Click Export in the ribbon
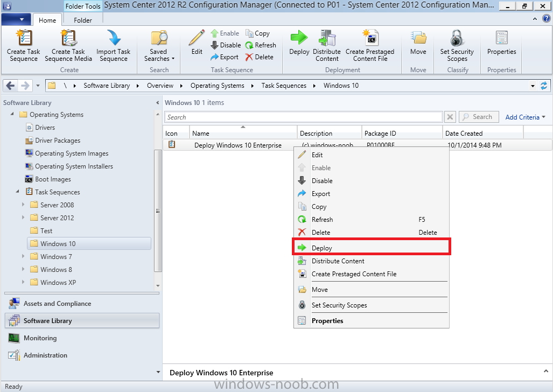The image size is (553, 392). [225, 57]
